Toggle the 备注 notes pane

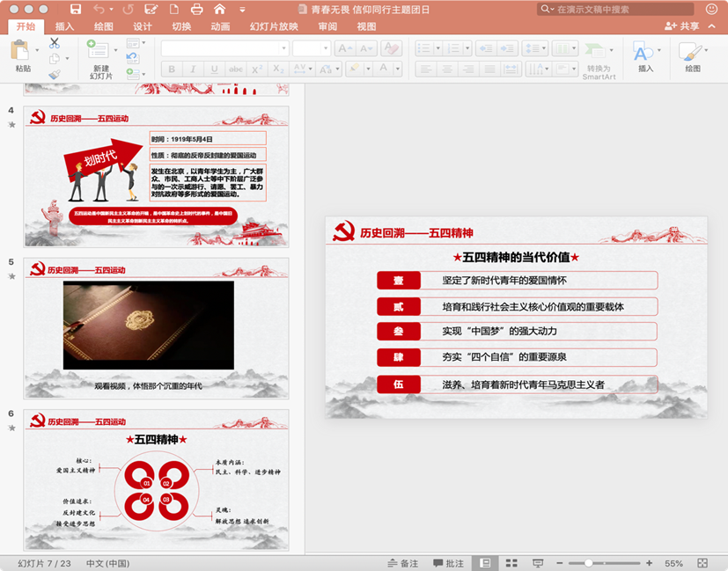point(402,563)
